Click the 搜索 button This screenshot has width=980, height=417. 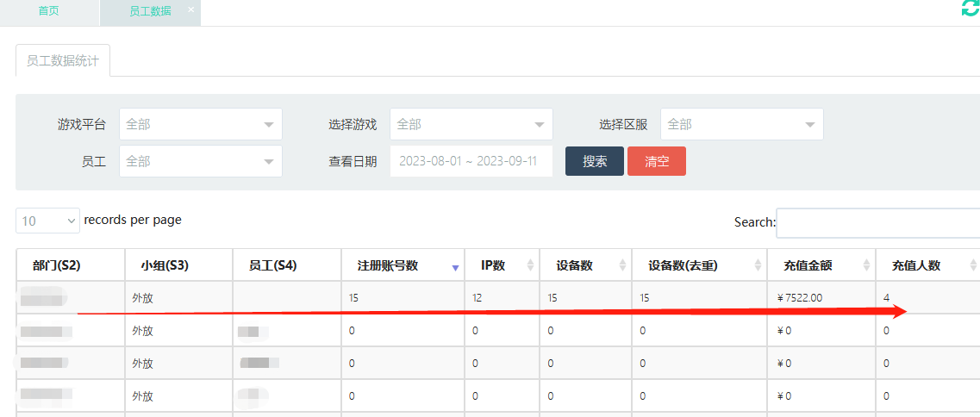(x=594, y=161)
